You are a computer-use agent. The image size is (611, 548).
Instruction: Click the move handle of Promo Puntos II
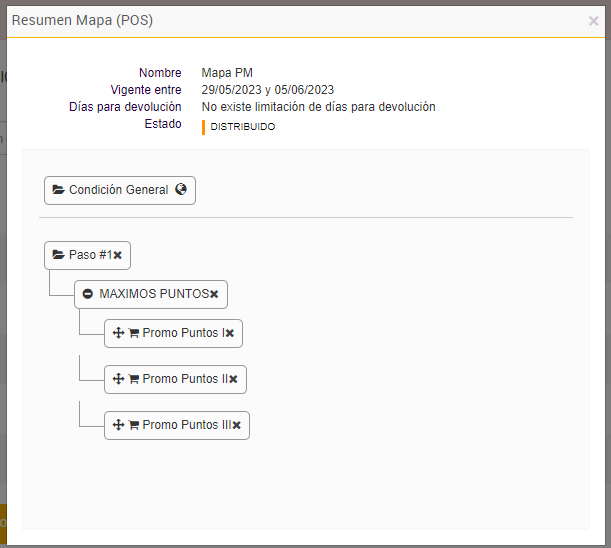tap(118, 379)
